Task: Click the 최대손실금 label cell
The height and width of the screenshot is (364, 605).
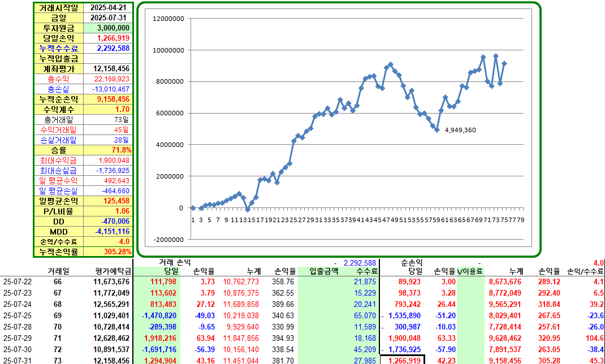Action: click(59, 171)
